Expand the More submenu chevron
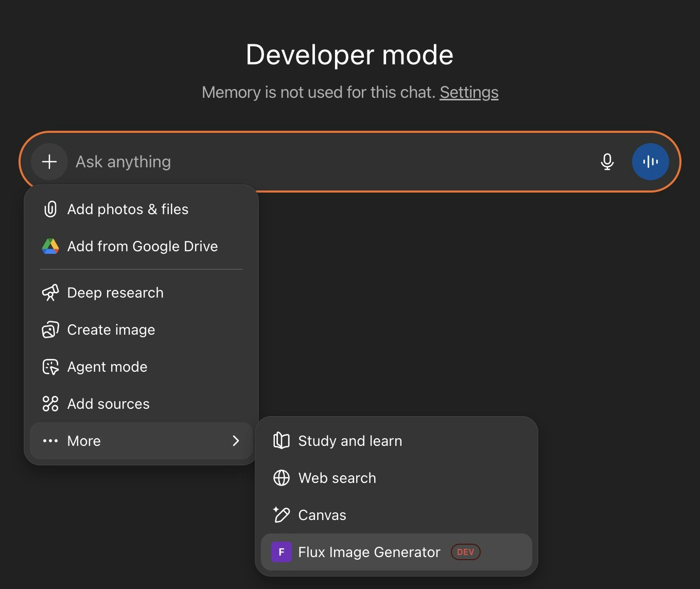The height and width of the screenshot is (589, 700). point(236,441)
